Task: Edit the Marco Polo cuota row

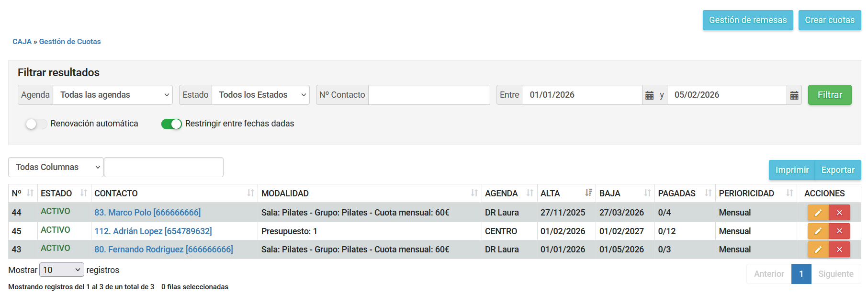Action: tap(818, 213)
